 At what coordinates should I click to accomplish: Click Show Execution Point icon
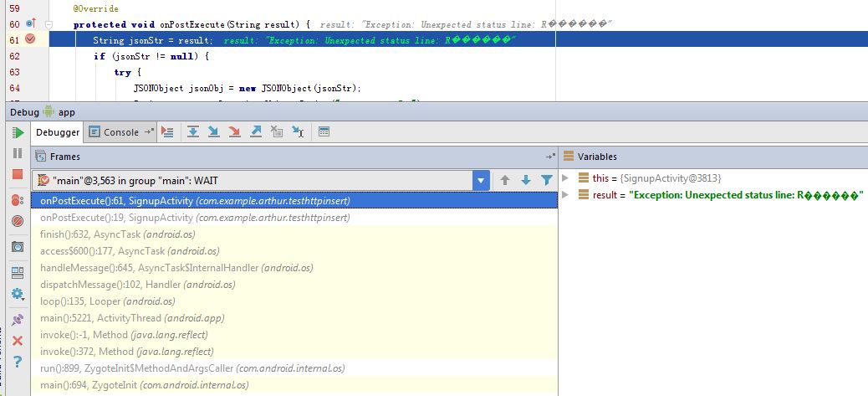click(167, 131)
